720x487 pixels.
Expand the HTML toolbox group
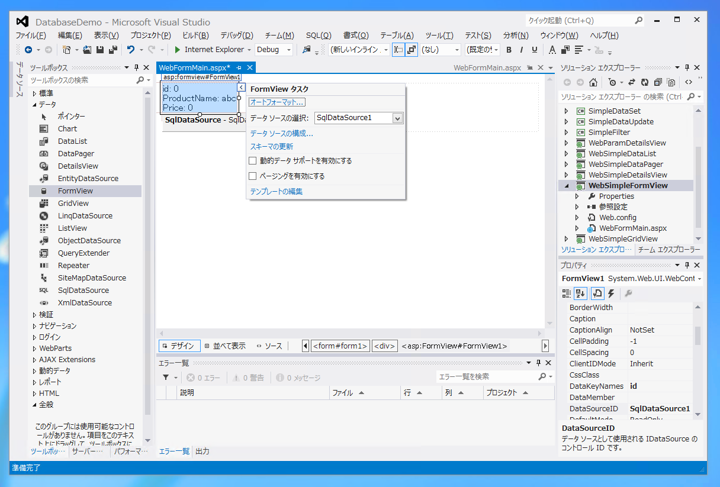34,393
